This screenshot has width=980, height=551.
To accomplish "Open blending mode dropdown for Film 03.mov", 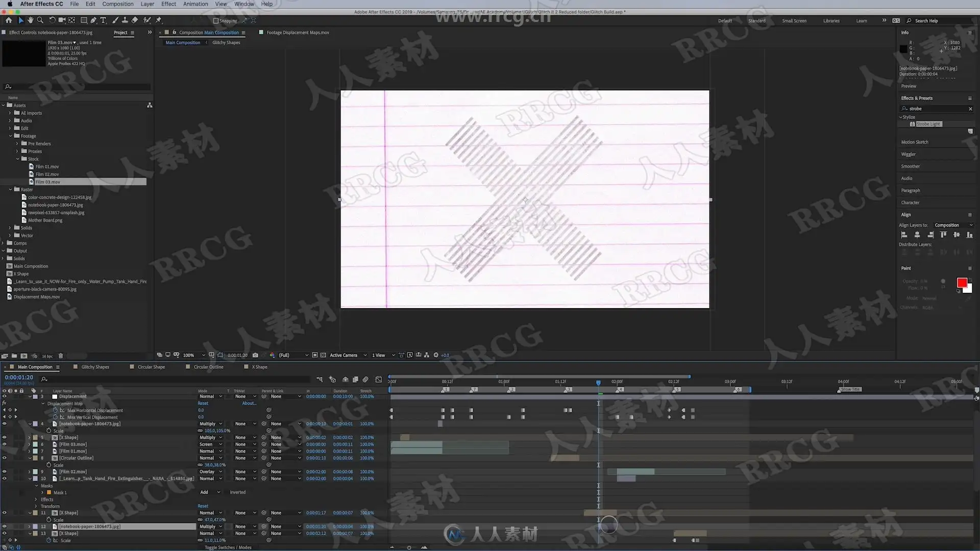I will pos(210,444).
